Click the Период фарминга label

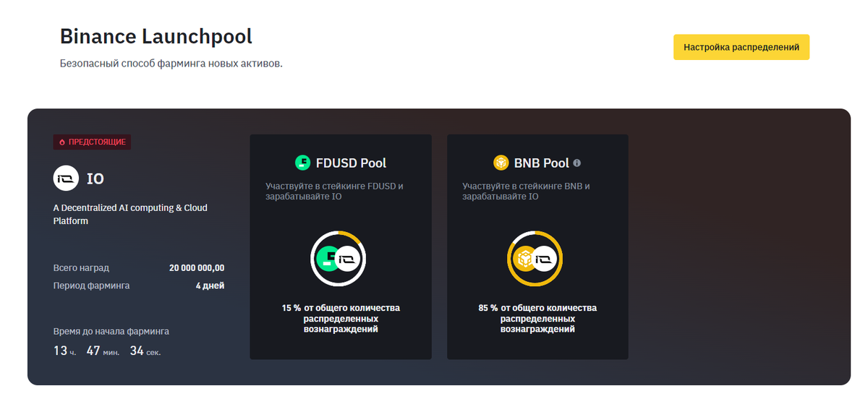point(91,286)
